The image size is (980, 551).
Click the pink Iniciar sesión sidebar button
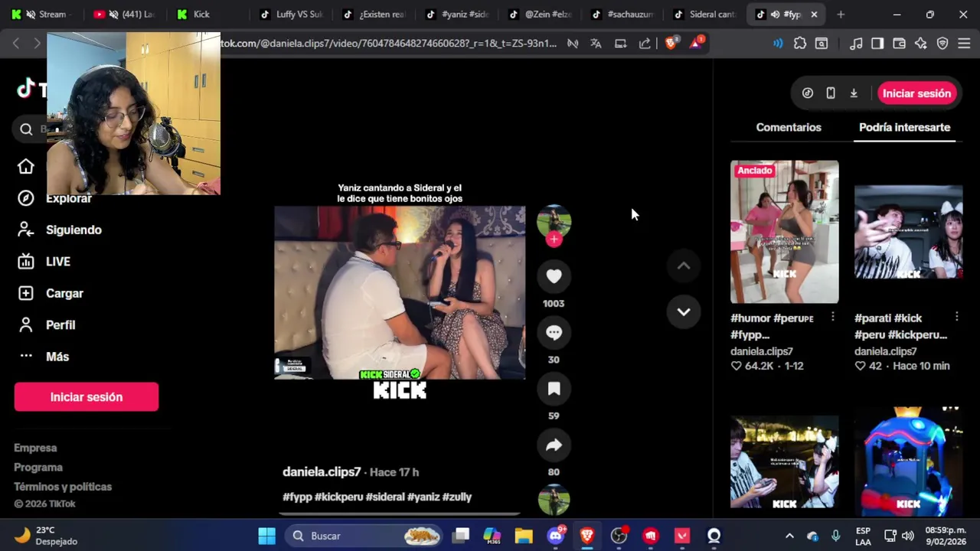click(x=87, y=397)
